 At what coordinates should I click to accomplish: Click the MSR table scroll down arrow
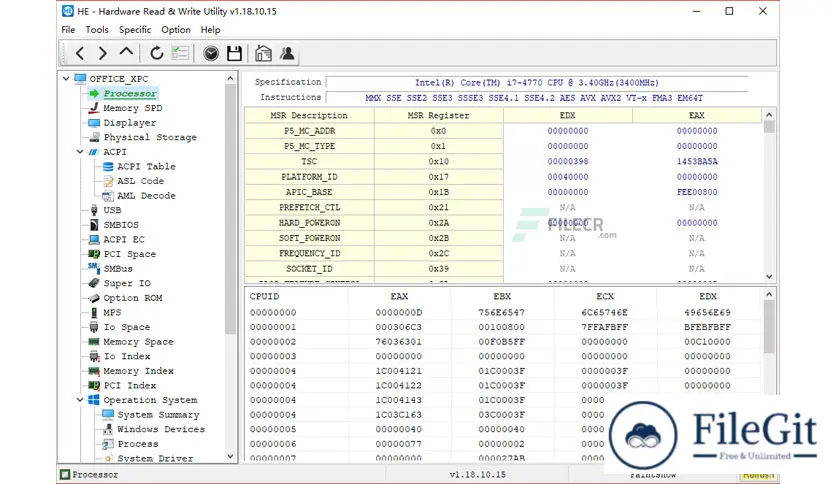(769, 276)
